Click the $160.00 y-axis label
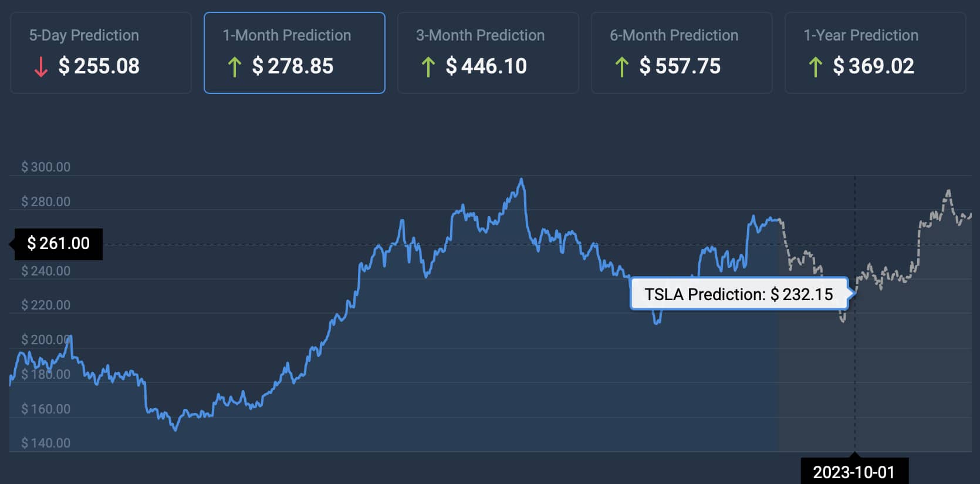 click(x=46, y=409)
